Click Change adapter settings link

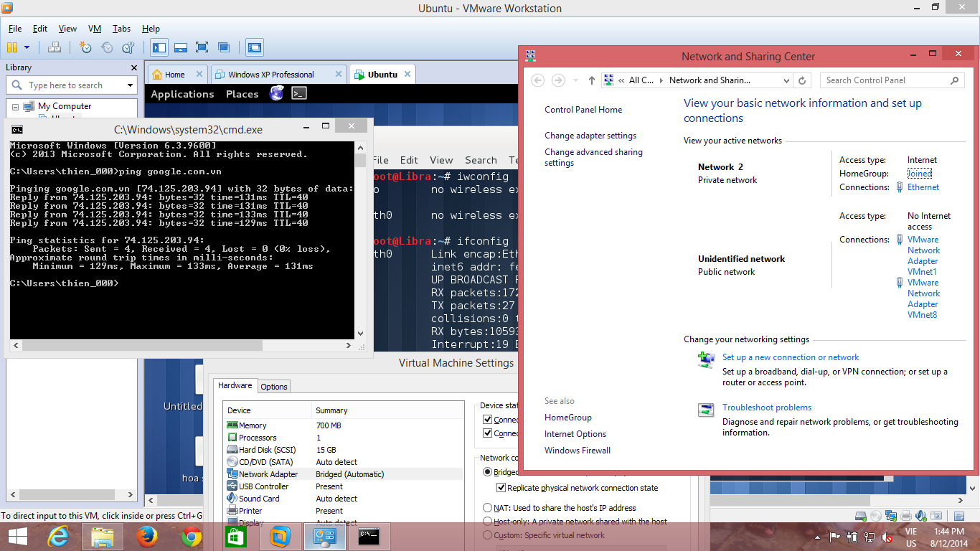(x=590, y=136)
